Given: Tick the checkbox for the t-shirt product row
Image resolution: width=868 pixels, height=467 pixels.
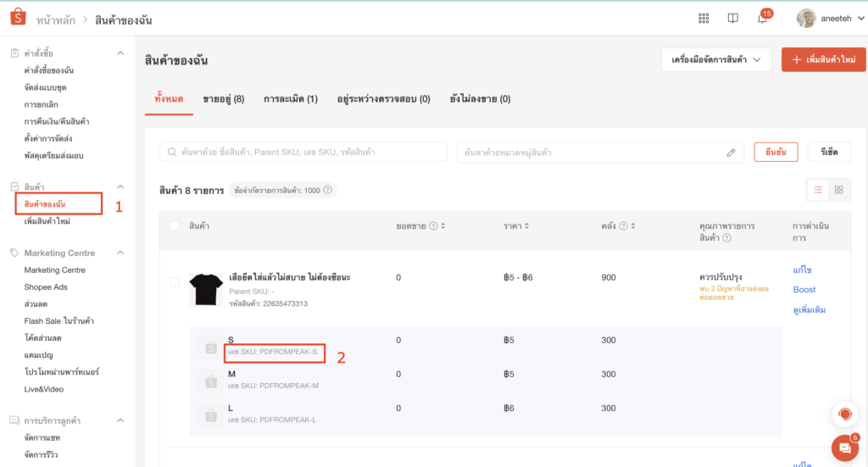Looking at the screenshot, I should [x=175, y=282].
